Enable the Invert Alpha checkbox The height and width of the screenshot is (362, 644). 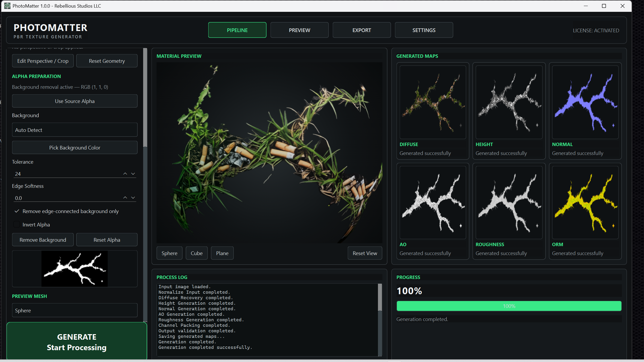pyautogui.click(x=17, y=224)
